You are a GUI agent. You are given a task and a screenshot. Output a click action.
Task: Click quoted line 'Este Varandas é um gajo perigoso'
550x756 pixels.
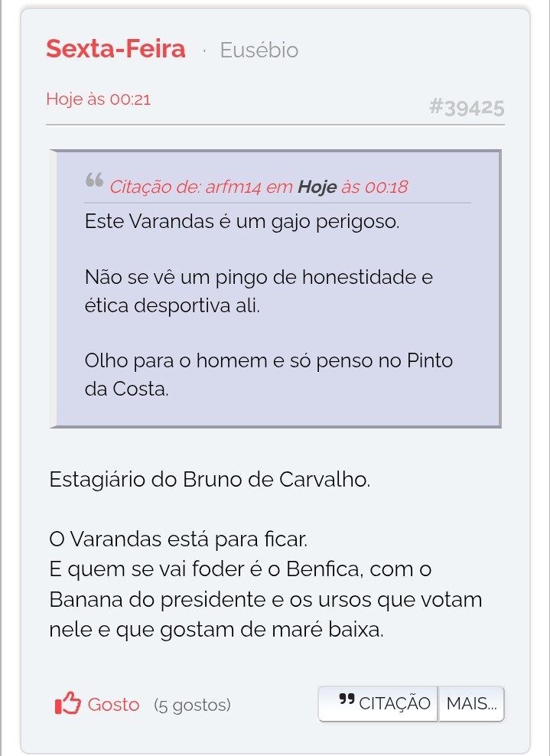point(242,222)
